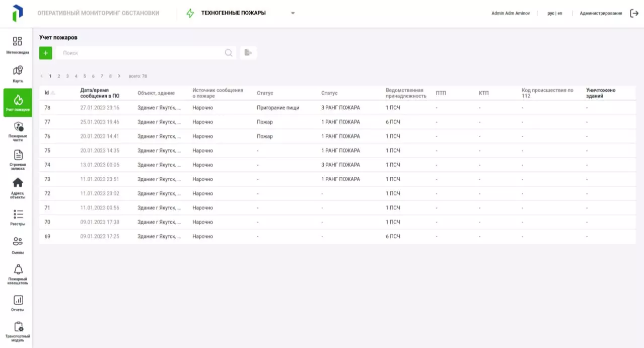This screenshot has width=644, height=348.
Task: Open the Карта map section
Action: 18,74
